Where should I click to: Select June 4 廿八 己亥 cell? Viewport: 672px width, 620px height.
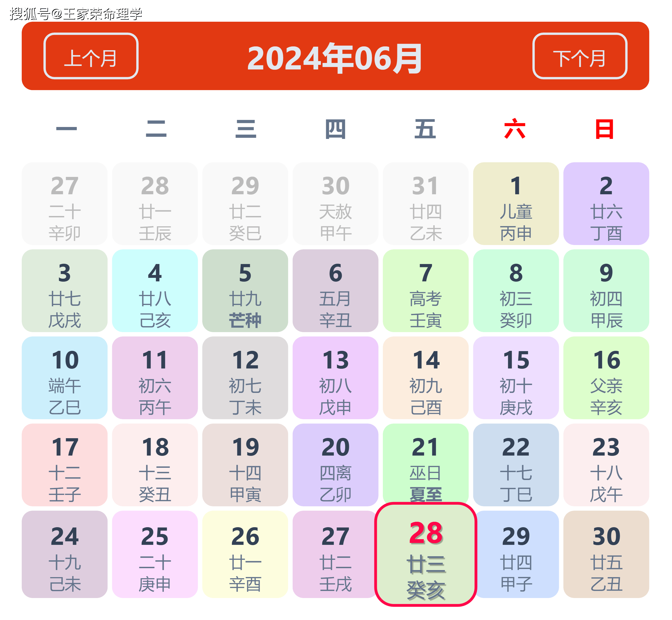pyautogui.click(x=155, y=291)
